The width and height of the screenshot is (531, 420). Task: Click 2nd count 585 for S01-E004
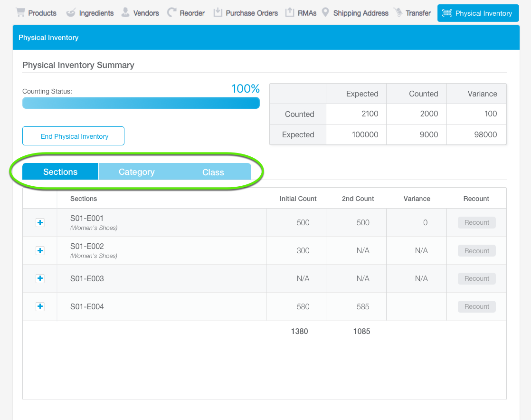(363, 306)
